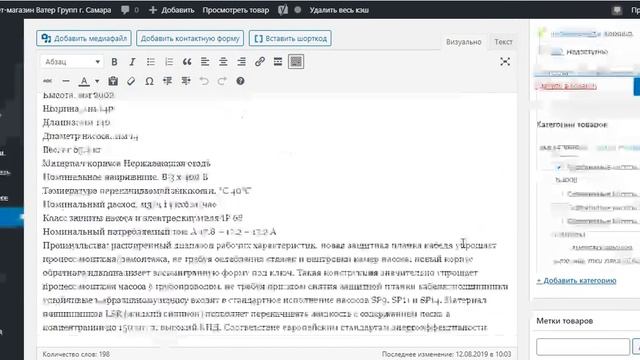Center align the text
The width and height of the screenshot is (640, 360).
[223, 62]
